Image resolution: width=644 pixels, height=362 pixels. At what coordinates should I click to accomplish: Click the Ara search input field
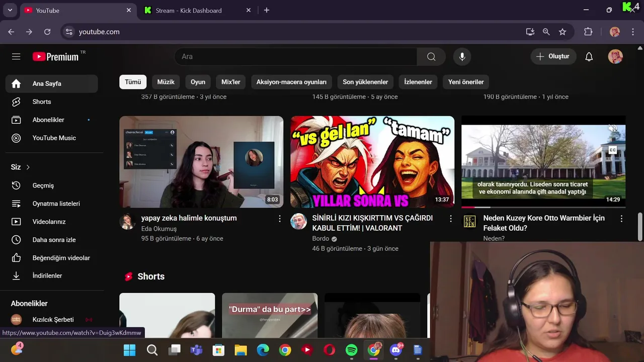(x=296, y=57)
